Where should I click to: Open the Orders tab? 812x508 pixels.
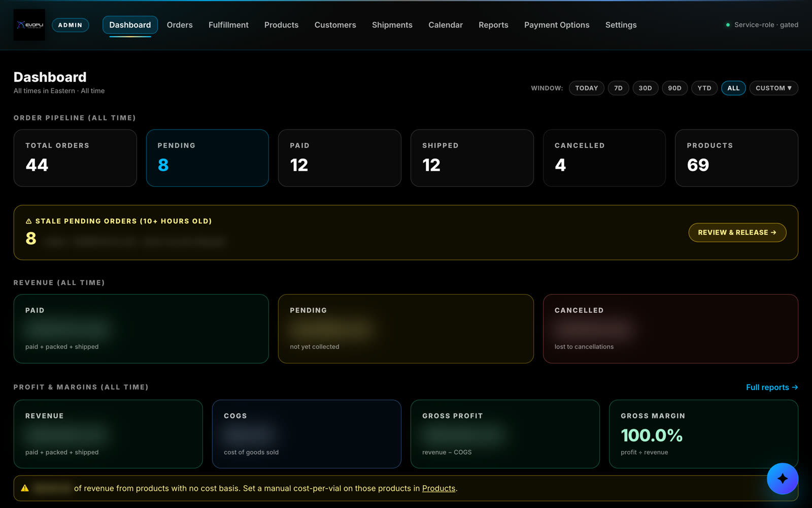(x=180, y=25)
